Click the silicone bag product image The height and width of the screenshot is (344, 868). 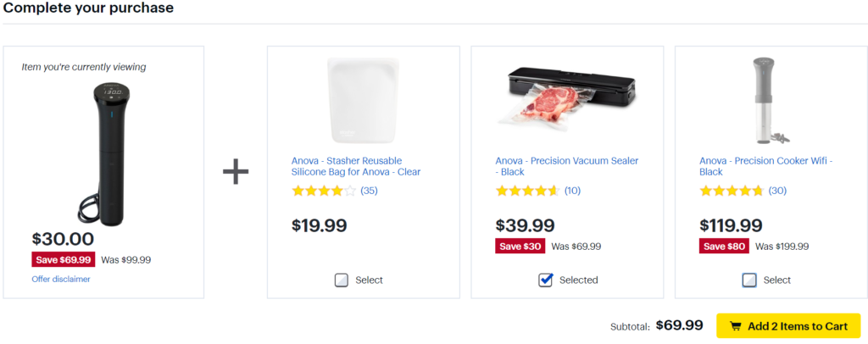(364, 101)
